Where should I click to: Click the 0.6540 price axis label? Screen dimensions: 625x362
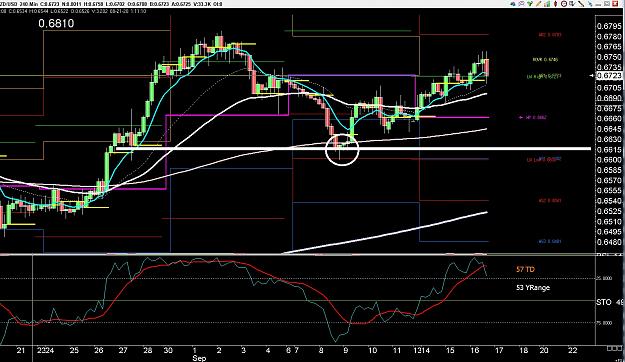tap(609, 201)
